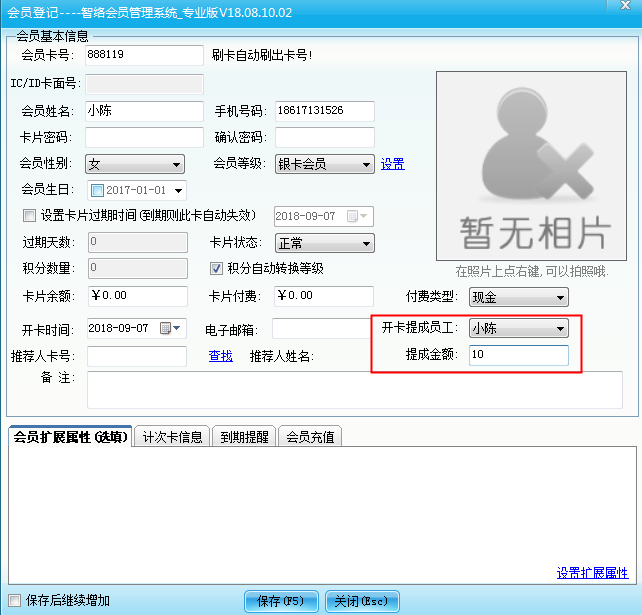Enable 设置卡片过期时间 checkbox
The height and width of the screenshot is (615, 642).
[28, 215]
